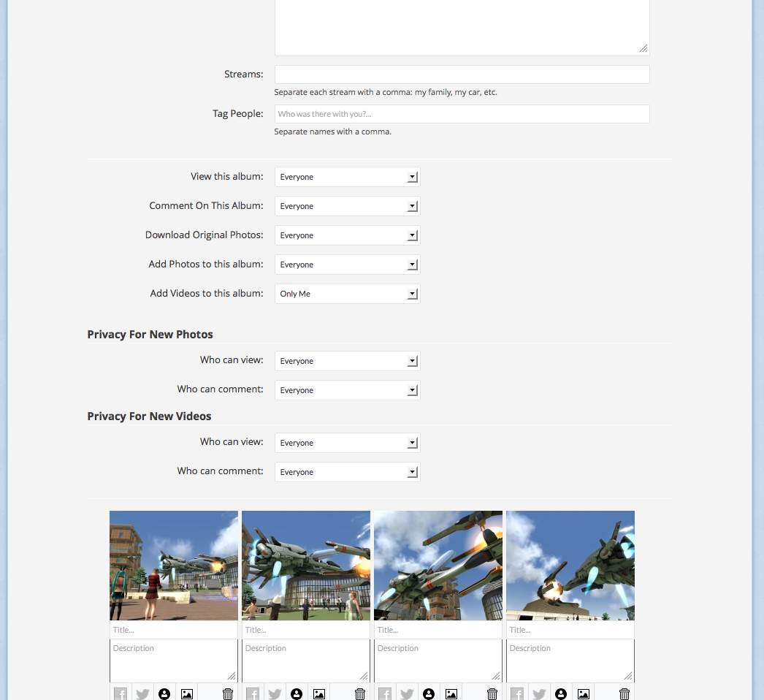Open New Videos 'Who can comment' dropdown

[348, 472]
